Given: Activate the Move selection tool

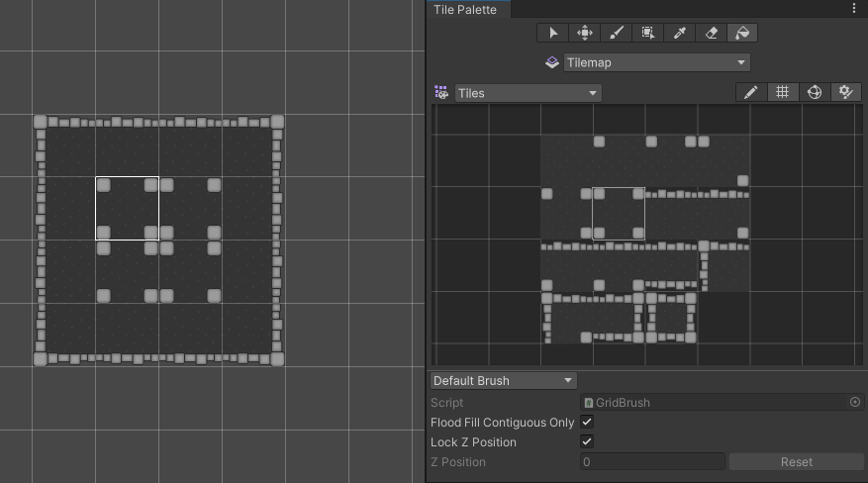Looking at the screenshot, I should pos(585,33).
